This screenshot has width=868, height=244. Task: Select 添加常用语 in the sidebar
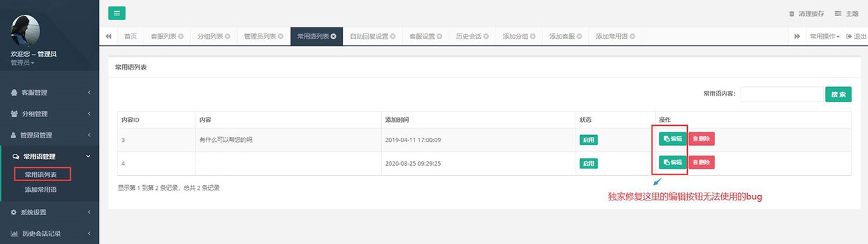click(x=41, y=190)
